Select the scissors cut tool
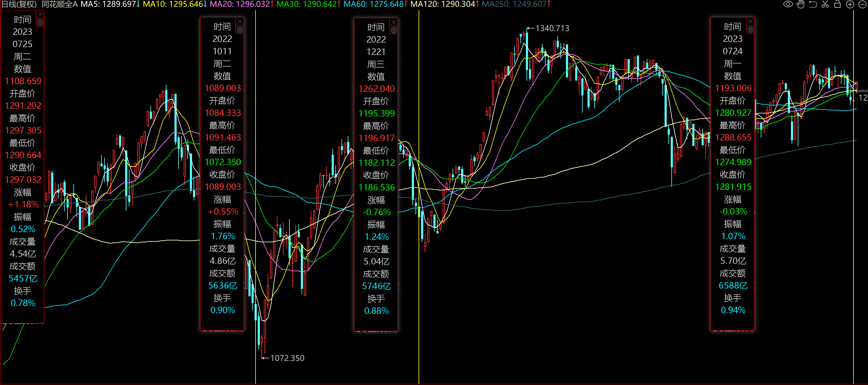 [x=825, y=4]
